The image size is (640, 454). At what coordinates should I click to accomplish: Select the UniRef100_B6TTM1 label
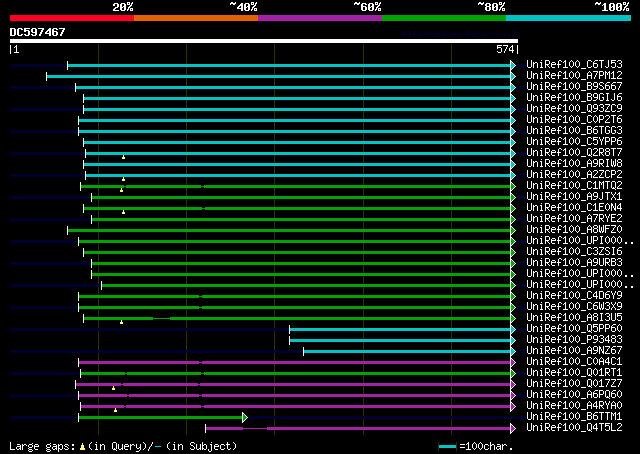click(x=574, y=417)
